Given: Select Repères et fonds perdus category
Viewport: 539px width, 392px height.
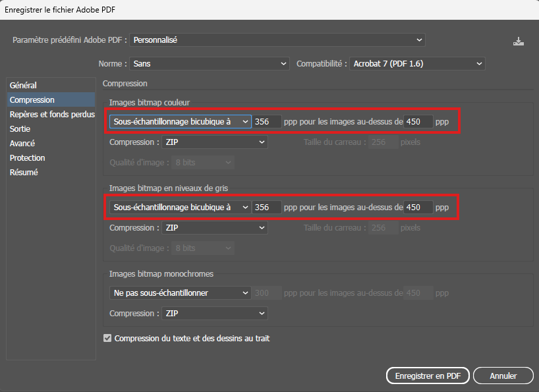Looking at the screenshot, I should [x=51, y=115].
